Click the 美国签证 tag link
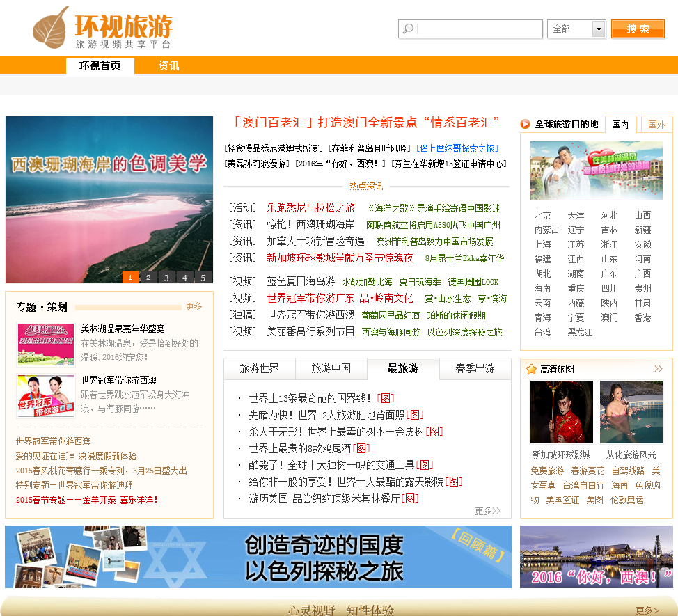This screenshot has width=678, height=616. pyautogui.click(x=562, y=500)
